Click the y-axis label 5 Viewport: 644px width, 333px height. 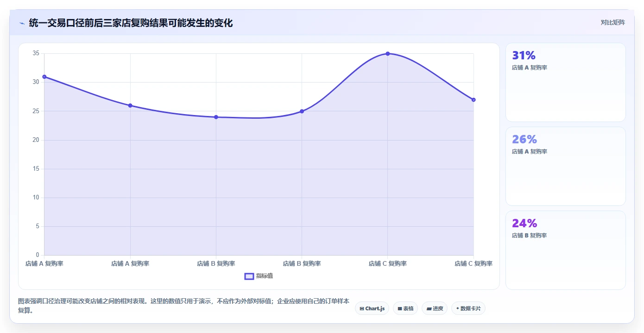(38, 226)
